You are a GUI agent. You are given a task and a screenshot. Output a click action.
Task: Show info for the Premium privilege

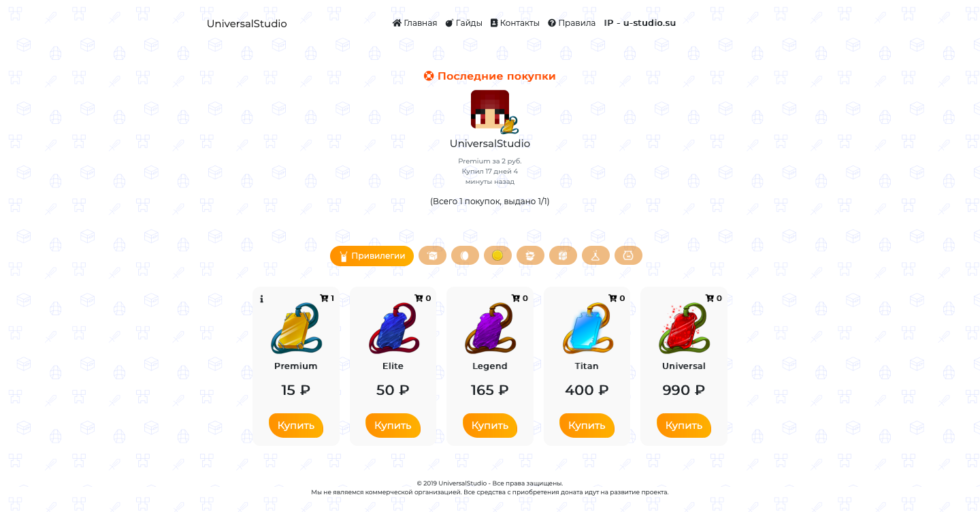coord(261,299)
